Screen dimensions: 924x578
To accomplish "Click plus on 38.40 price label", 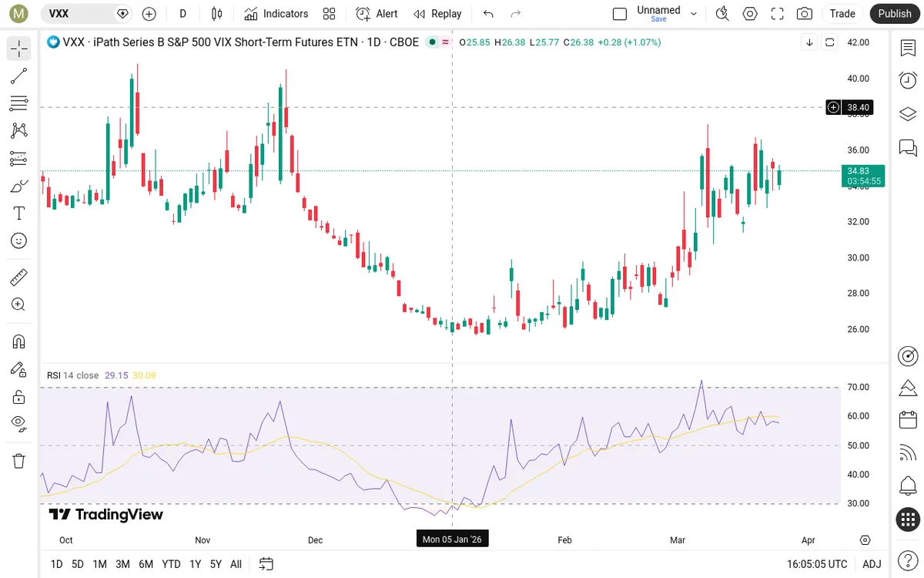I will click(x=833, y=107).
